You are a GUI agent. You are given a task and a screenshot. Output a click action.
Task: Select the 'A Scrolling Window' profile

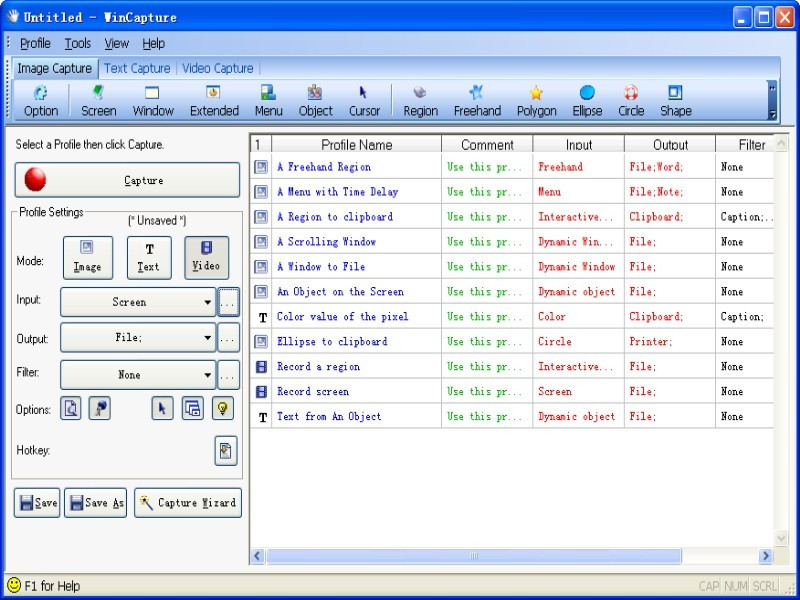(512, 242)
